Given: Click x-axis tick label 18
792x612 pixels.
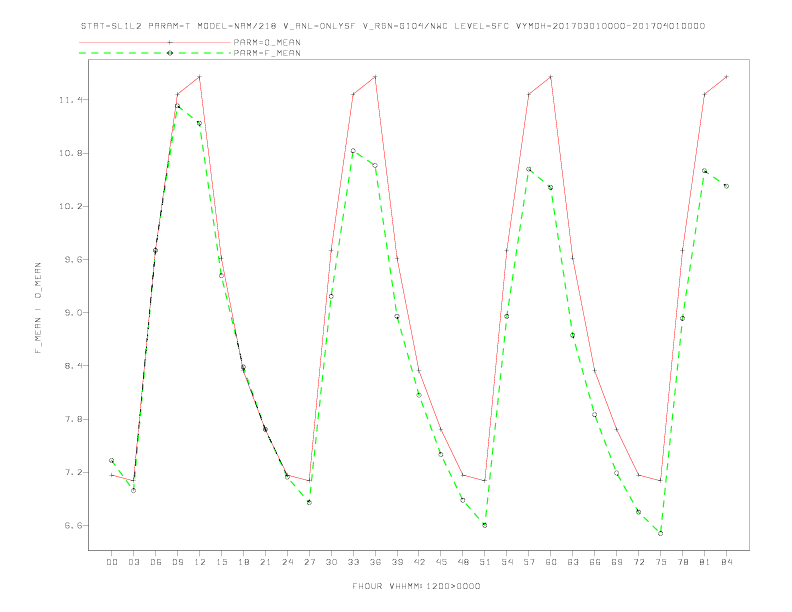Looking at the screenshot, I should point(243,562).
